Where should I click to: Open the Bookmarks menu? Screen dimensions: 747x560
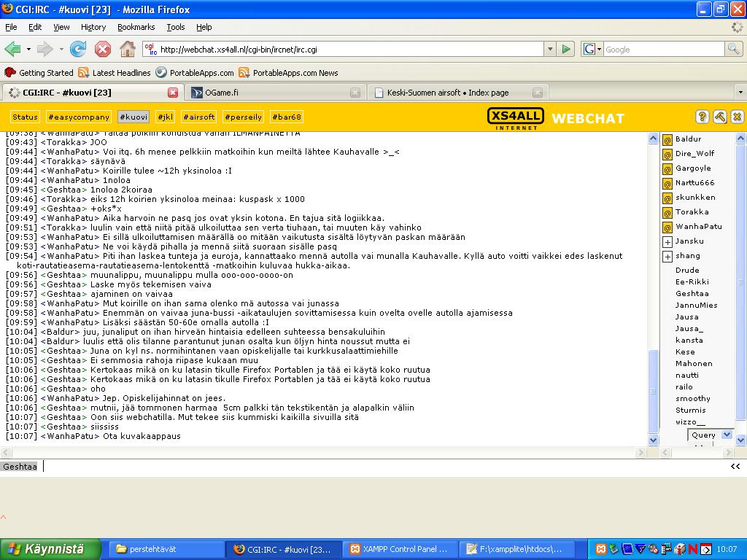(x=136, y=27)
